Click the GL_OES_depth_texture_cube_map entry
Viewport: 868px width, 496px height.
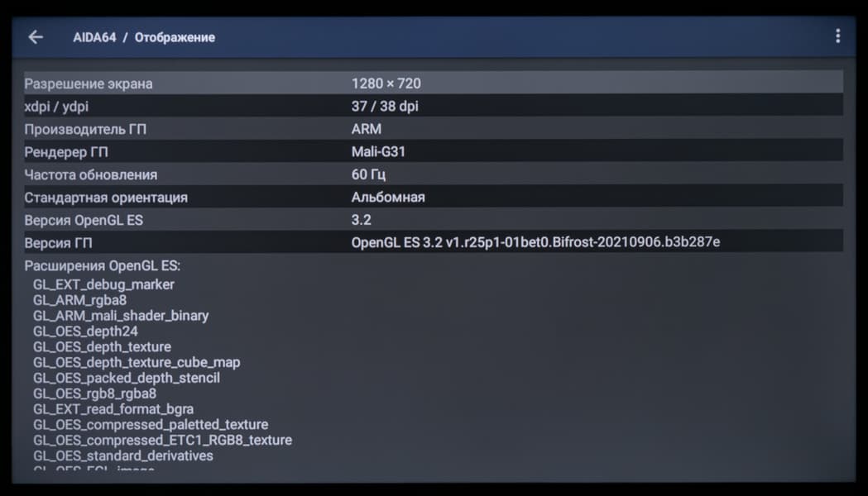(x=137, y=362)
